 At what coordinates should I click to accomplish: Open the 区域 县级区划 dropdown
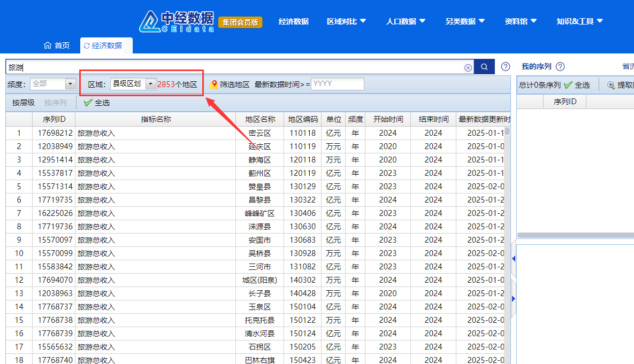point(150,84)
